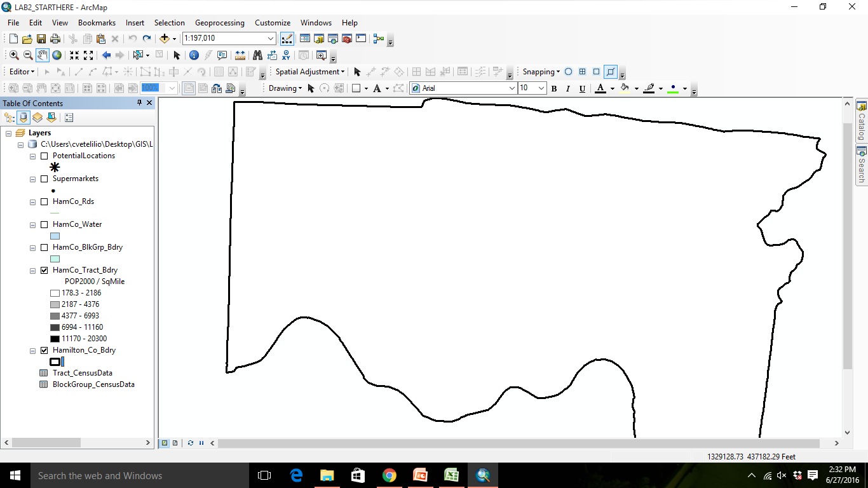Check the HamCo_Rds layer box
The image size is (868, 488).
(x=44, y=201)
